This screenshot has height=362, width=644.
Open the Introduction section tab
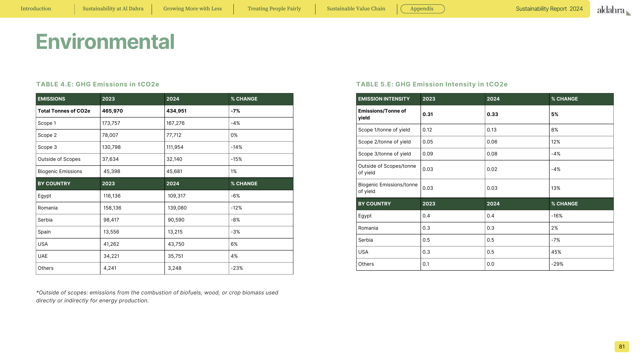[36, 9]
